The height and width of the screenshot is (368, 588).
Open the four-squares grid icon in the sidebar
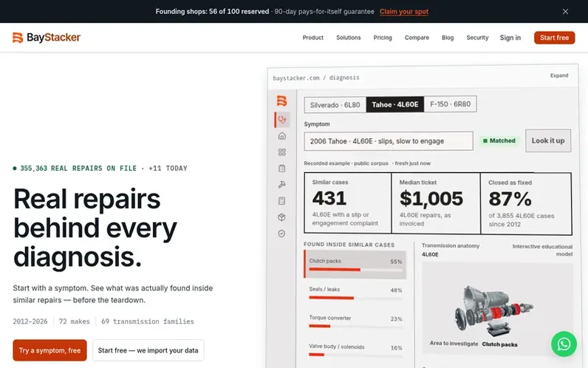(282, 152)
